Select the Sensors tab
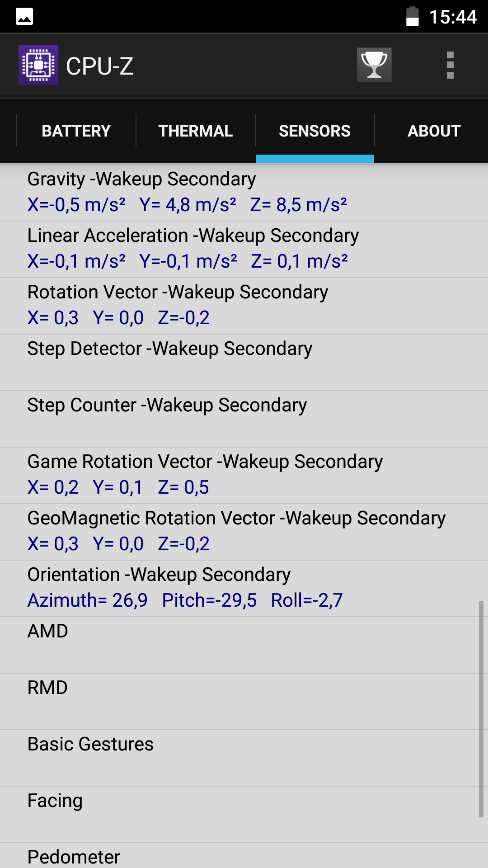This screenshot has width=488, height=868. 315,131
